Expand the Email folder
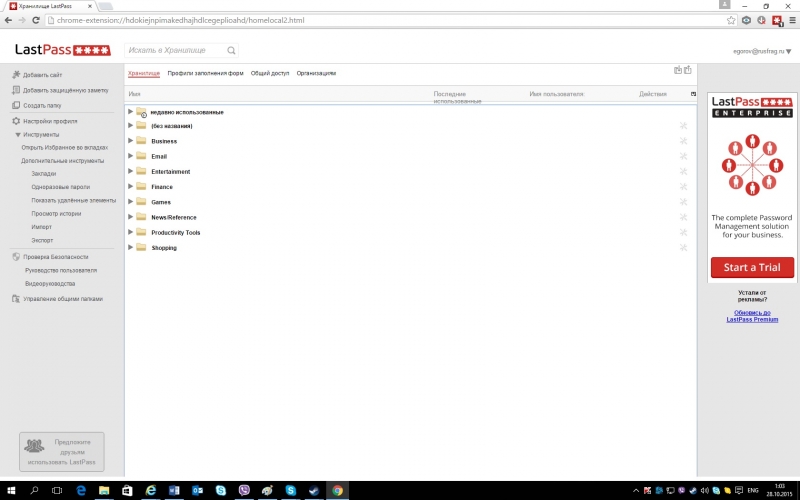The height and width of the screenshot is (500, 800). (x=131, y=156)
